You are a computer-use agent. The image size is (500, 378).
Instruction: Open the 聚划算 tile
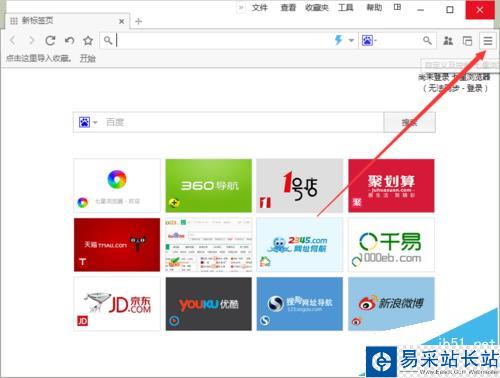(391, 186)
